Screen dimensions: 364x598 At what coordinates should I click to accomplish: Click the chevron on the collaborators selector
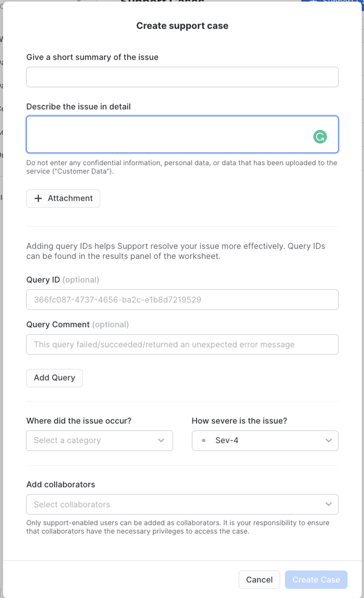328,504
